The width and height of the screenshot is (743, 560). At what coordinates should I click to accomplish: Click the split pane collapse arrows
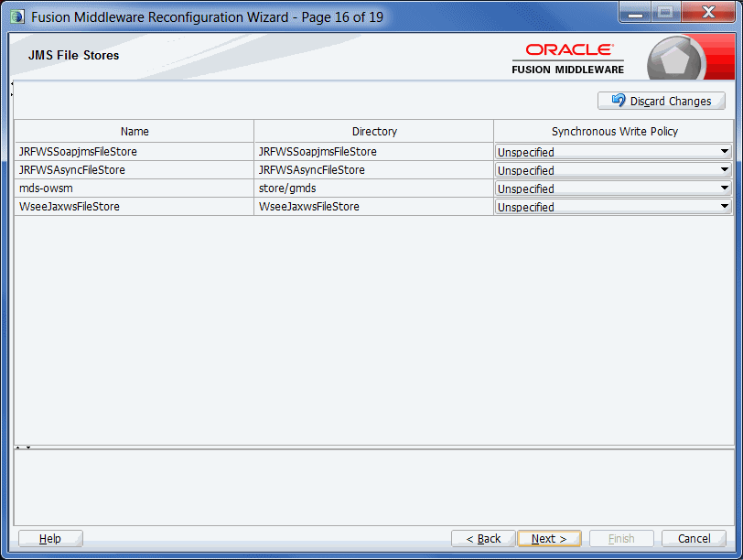23,447
